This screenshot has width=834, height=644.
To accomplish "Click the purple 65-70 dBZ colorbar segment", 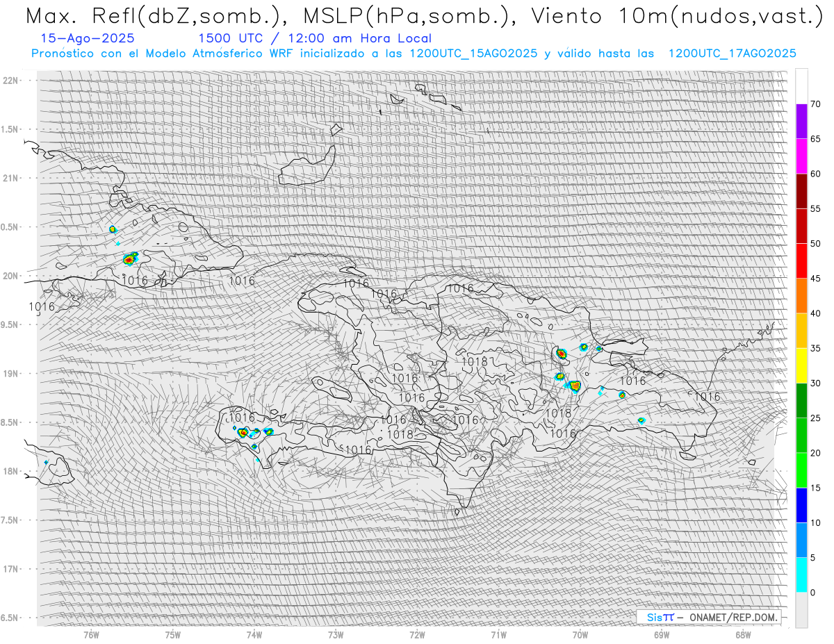I will [x=801, y=122].
